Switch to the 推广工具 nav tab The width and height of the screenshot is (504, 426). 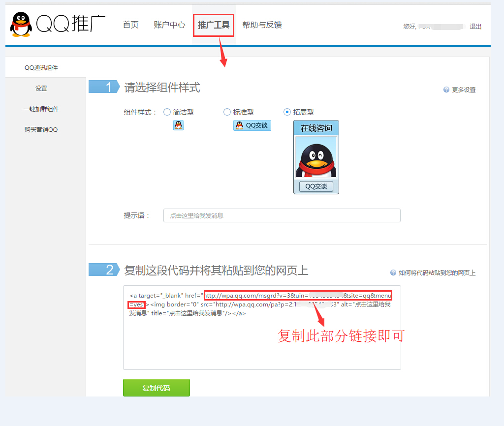coord(214,25)
